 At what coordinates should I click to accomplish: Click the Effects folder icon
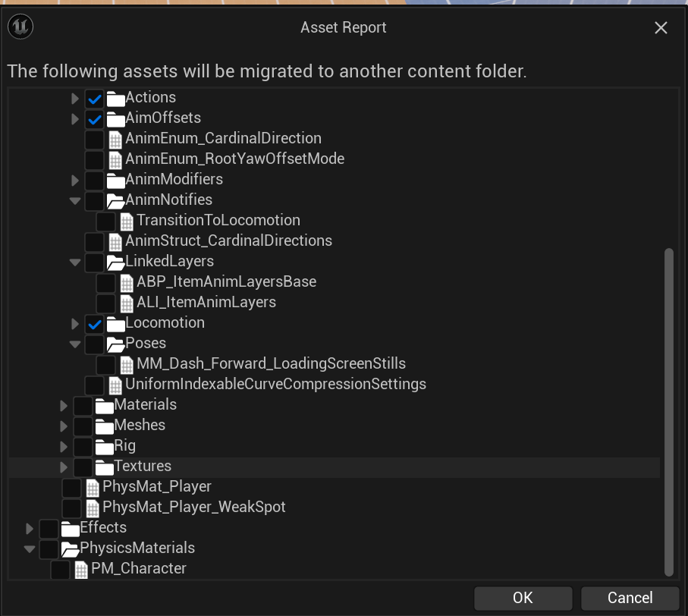tap(71, 529)
